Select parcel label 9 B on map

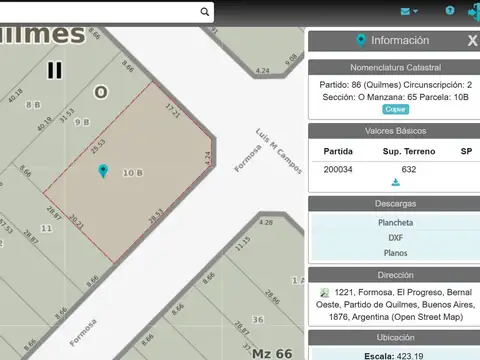point(82,122)
